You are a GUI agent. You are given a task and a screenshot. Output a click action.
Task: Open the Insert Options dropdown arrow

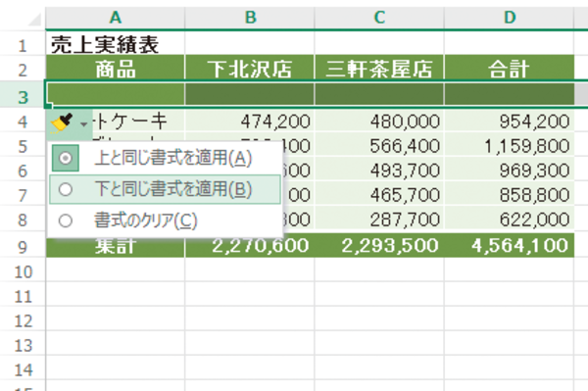pyautogui.click(x=84, y=124)
